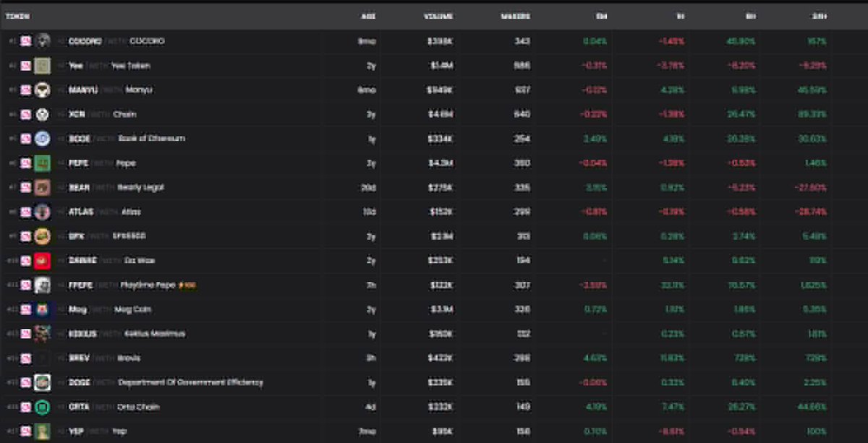
Task: Open the COCORO token name
Action: [145, 41]
